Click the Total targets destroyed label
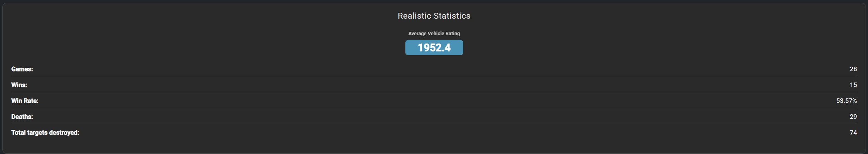The width and height of the screenshot is (868, 154). click(45, 133)
